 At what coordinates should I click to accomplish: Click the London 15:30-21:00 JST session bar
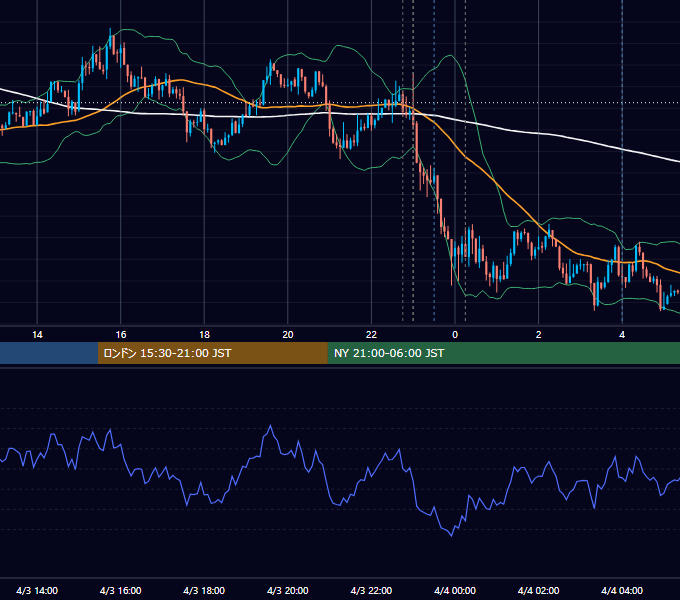coord(212,353)
